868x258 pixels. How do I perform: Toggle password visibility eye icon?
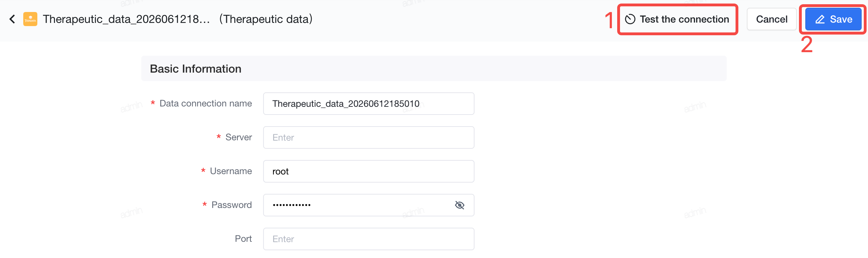click(460, 205)
